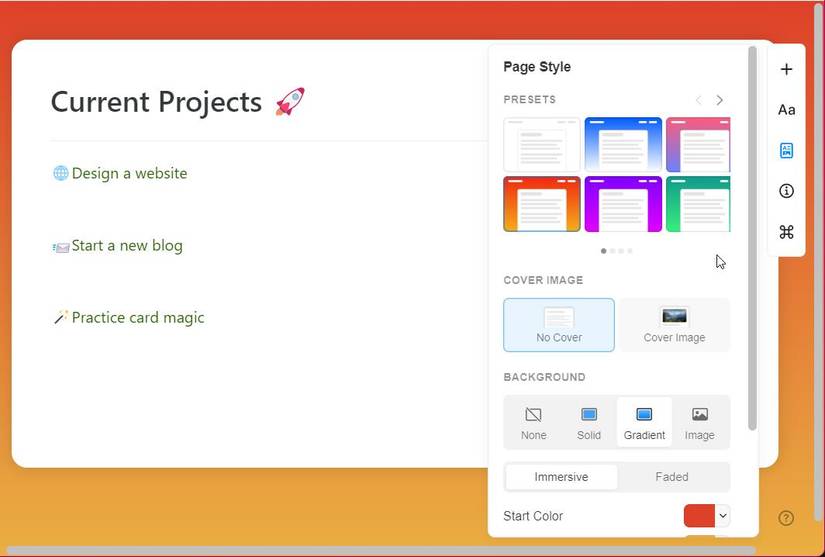Set background to None

[x=534, y=423]
